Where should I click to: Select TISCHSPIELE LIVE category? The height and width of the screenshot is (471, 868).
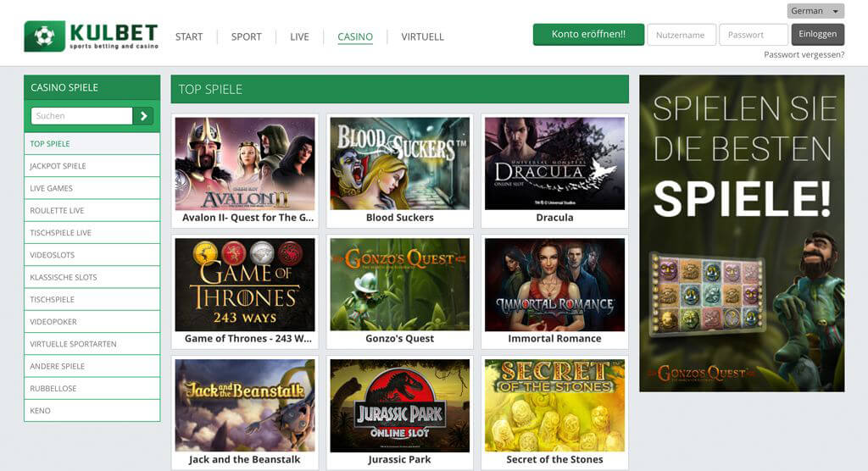click(92, 232)
